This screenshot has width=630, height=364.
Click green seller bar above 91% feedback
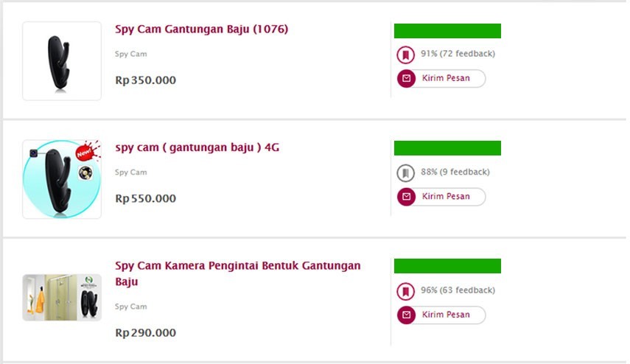point(447,31)
